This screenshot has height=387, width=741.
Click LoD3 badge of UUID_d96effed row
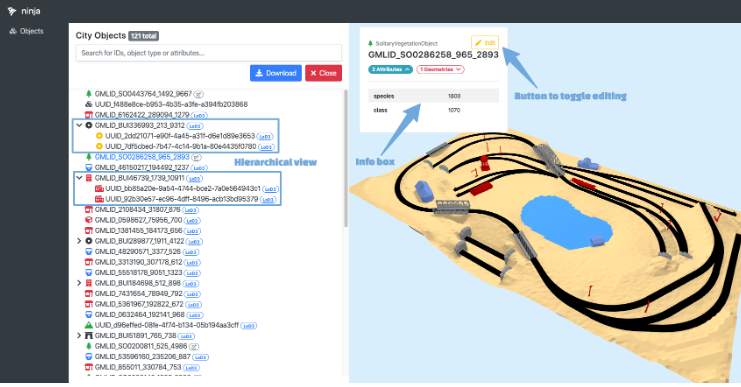point(249,326)
